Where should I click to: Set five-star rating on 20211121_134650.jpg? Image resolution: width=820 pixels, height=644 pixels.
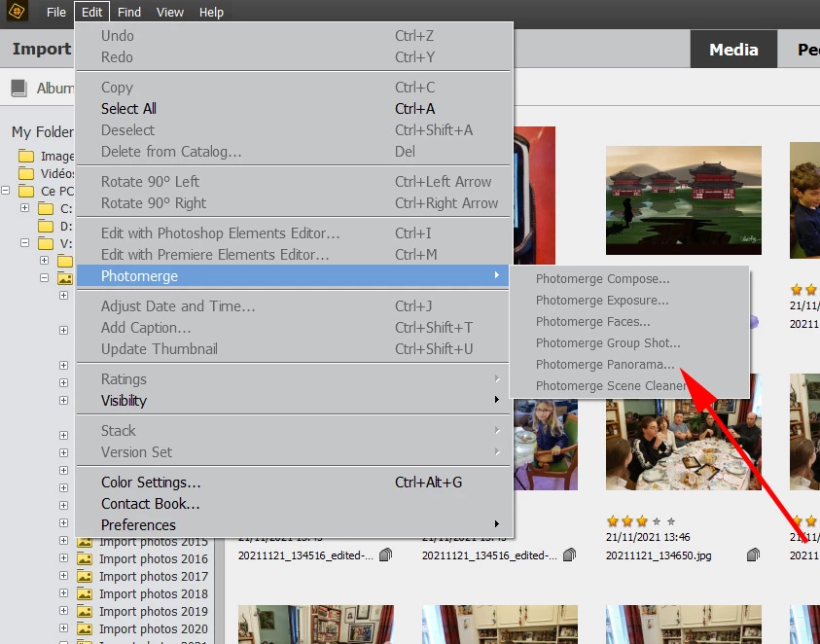point(671,521)
